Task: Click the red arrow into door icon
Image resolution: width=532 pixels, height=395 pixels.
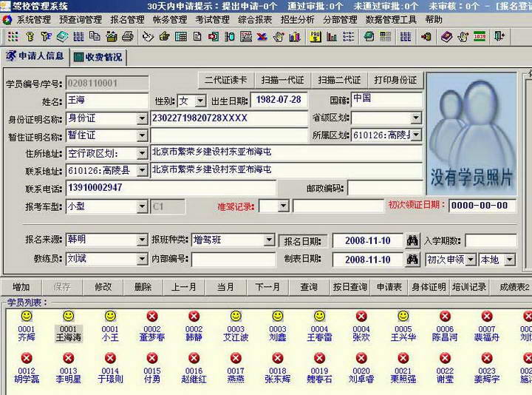Action: [213, 36]
